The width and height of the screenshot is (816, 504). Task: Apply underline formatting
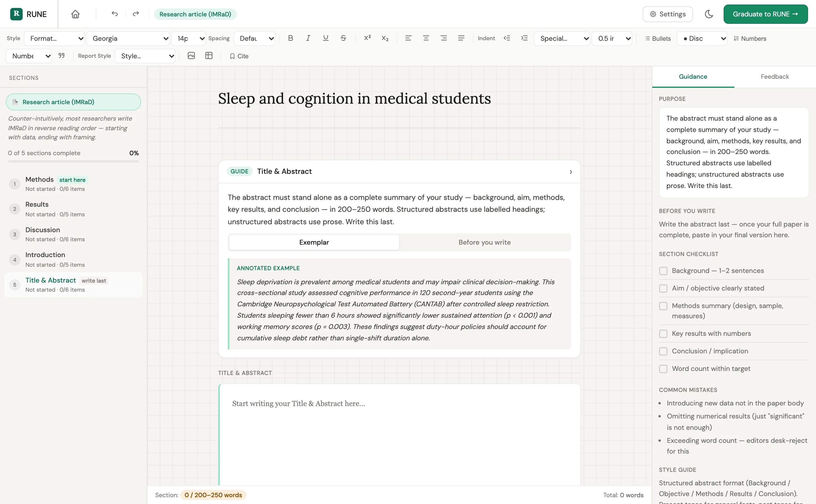tap(326, 38)
